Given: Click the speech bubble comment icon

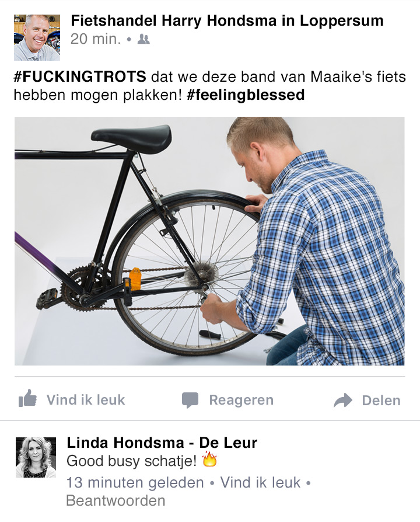Looking at the screenshot, I should click(190, 400).
